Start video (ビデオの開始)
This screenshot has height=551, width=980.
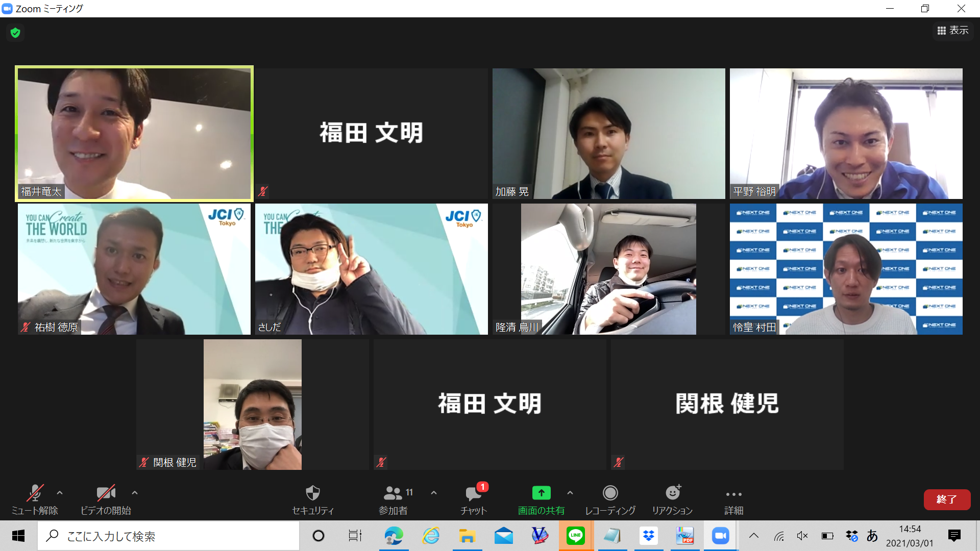[x=106, y=493]
